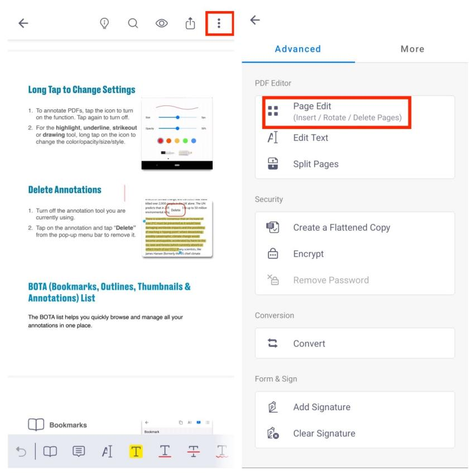This screenshot has width=476, height=476.
Task: Tap Add Signature entry
Action: click(321, 407)
